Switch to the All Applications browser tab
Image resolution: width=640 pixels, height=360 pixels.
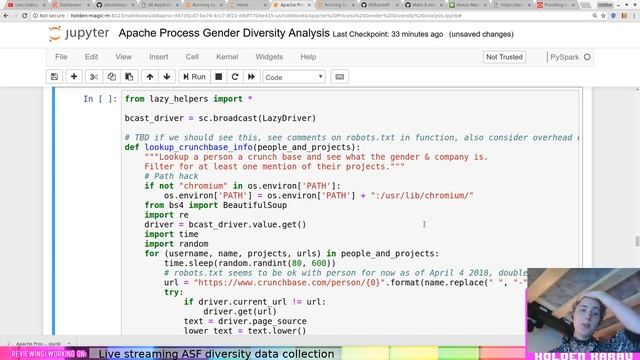tap(159, 5)
